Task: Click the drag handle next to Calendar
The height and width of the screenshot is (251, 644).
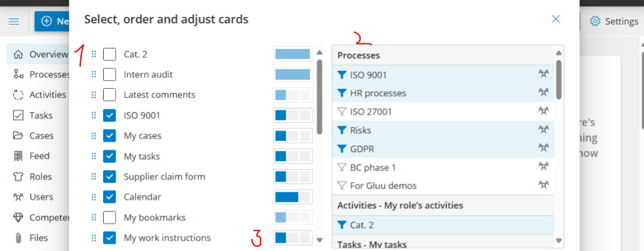Action: pyautogui.click(x=93, y=197)
